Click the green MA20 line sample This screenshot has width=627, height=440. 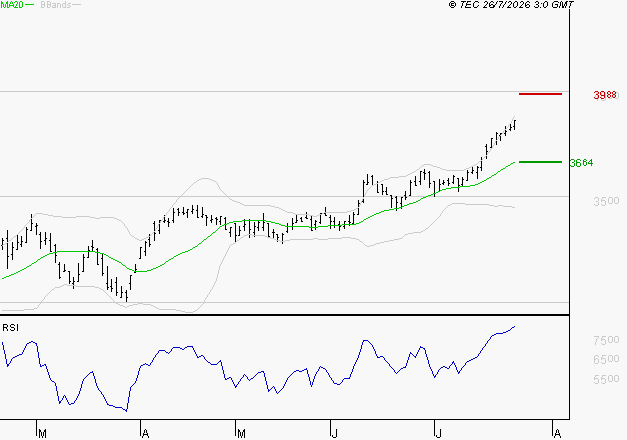coord(30,5)
